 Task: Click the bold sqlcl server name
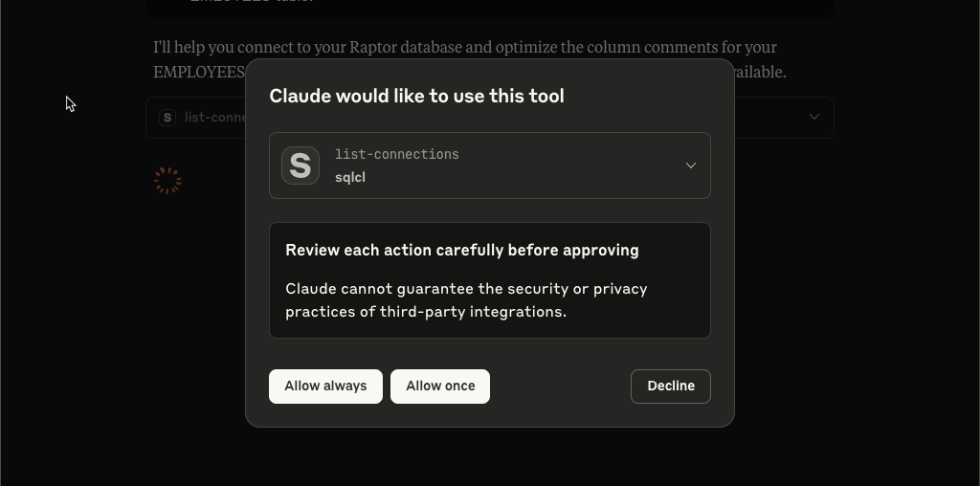click(x=350, y=177)
